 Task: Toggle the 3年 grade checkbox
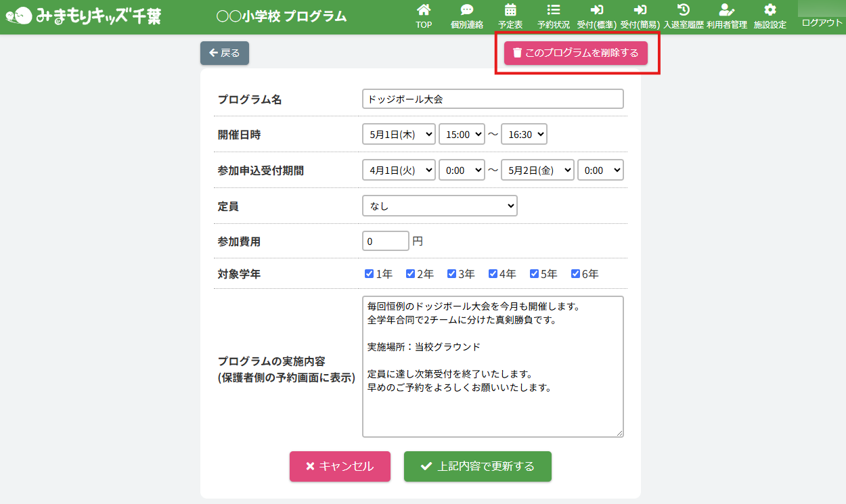tap(451, 274)
